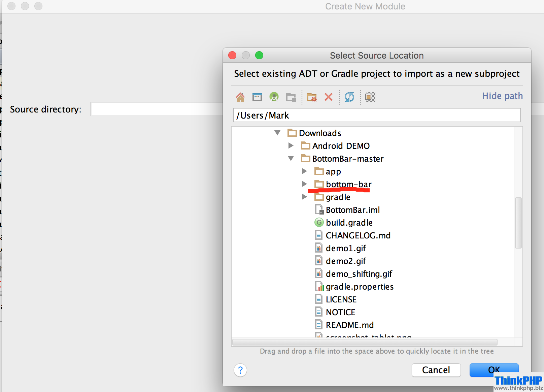Click the /Users/Mark path field
The height and width of the screenshot is (392, 544).
377,115
